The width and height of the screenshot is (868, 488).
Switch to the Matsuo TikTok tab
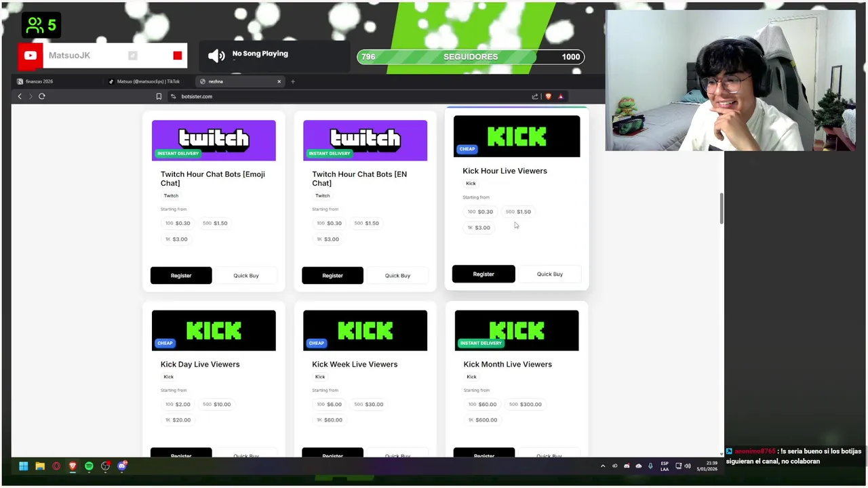click(x=149, y=81)
